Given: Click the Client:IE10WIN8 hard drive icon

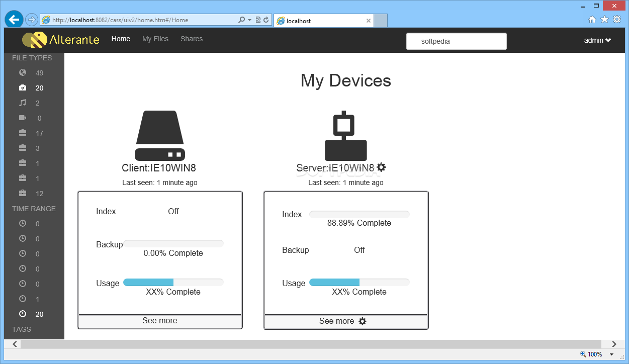Looking at the screenshot, I should pos(160,136).
